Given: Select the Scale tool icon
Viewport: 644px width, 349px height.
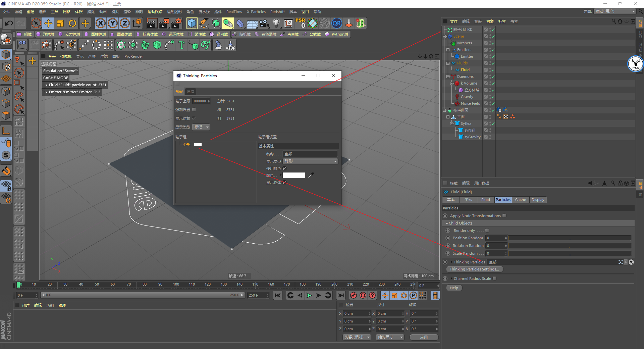Looking at the screenshot, I should (60, 23).
